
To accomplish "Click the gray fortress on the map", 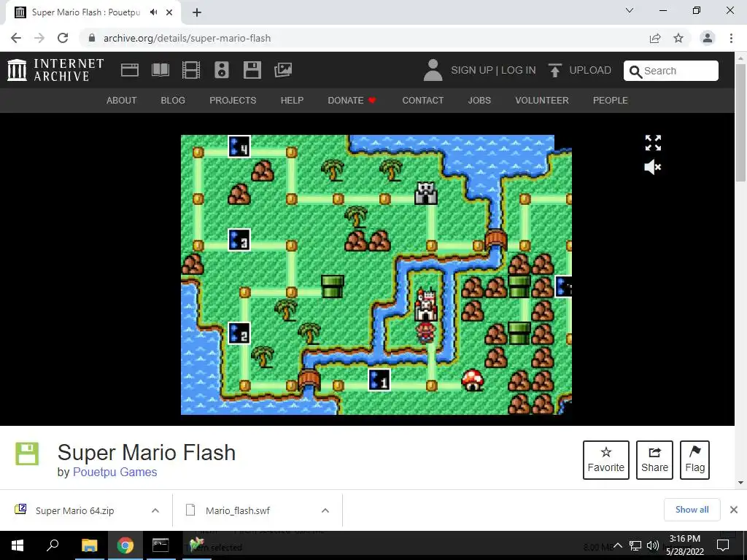I will [x=426, y=193].
